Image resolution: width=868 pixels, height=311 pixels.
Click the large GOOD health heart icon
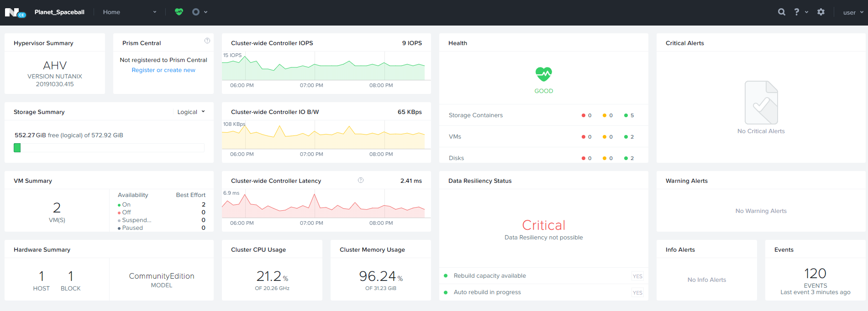point(543,74)
